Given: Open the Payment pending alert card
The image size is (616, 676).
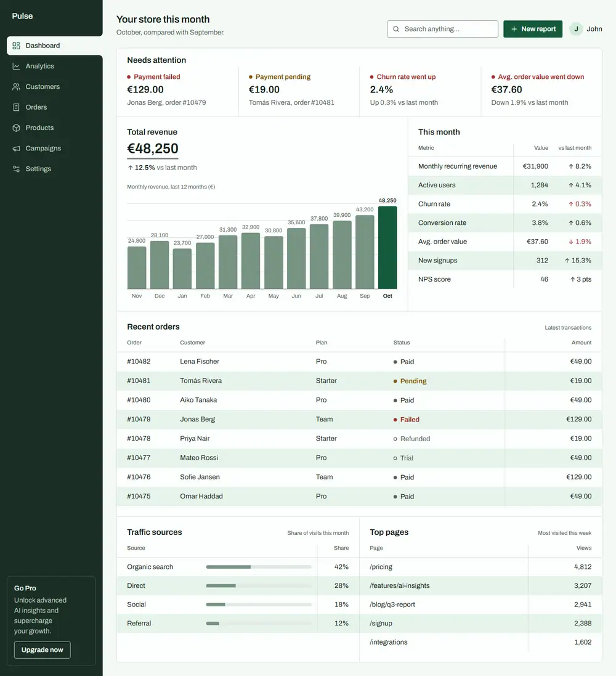Looking at the screenshot, I should [x=299, y=90].
